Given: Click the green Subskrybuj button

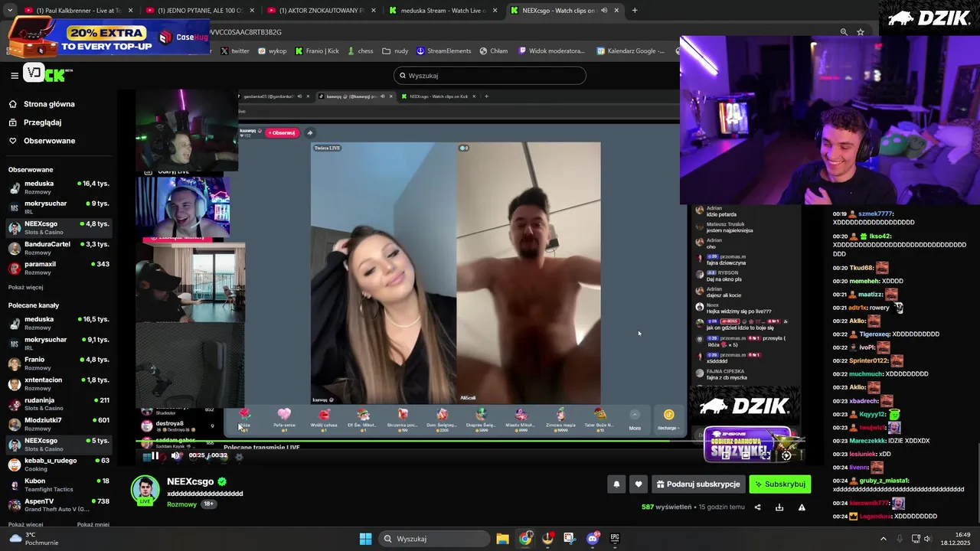Looking at the screenshot, I should (779, 484).
